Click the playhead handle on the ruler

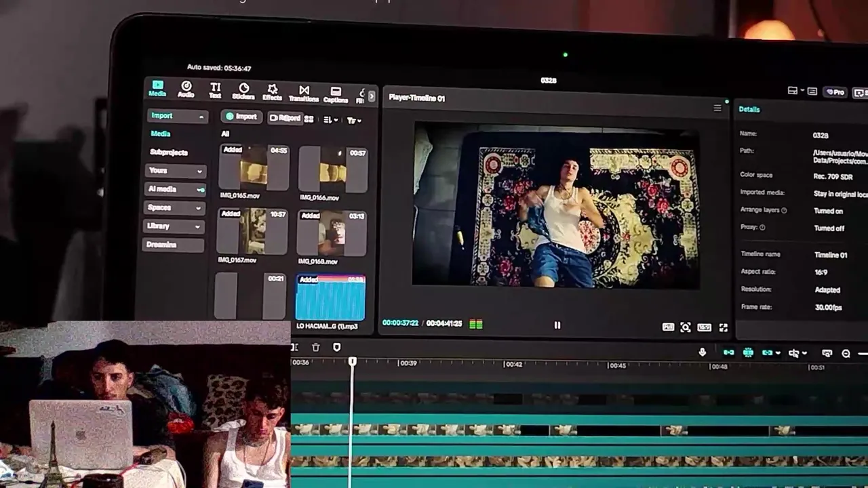point(352,362)
